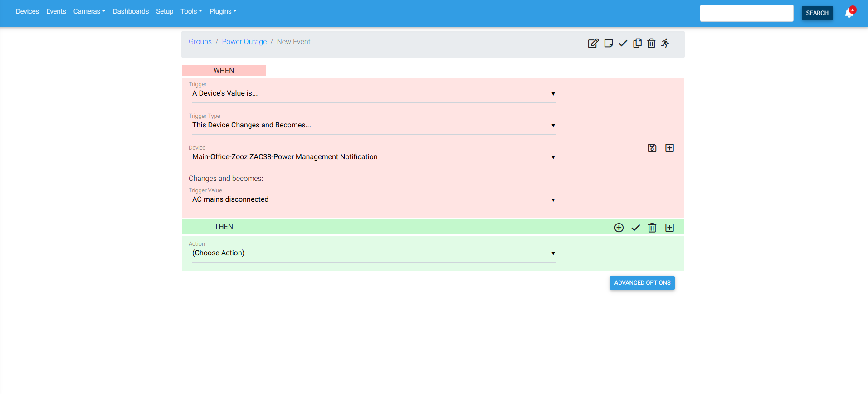Open the Trigger Value dropdown

(374, 199)
